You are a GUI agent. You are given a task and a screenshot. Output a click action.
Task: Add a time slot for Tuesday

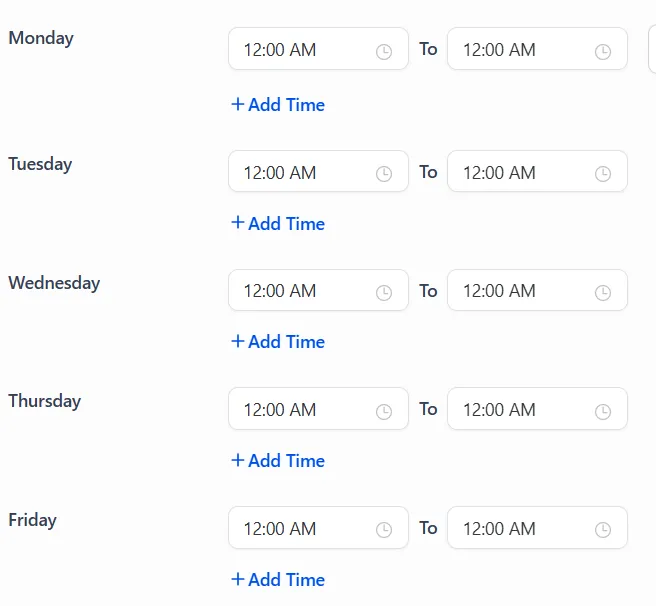[278, 224]
